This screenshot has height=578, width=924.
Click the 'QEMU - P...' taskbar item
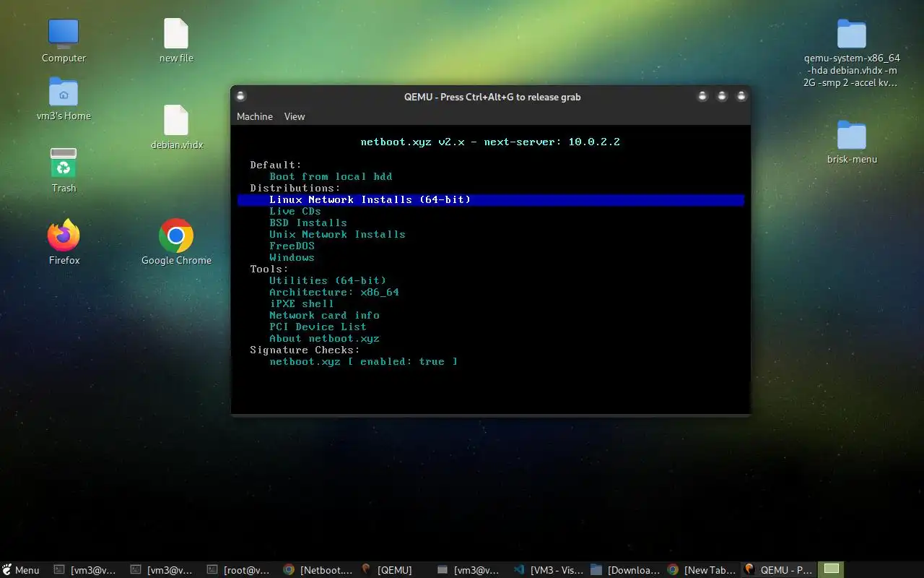coord(778,570)
